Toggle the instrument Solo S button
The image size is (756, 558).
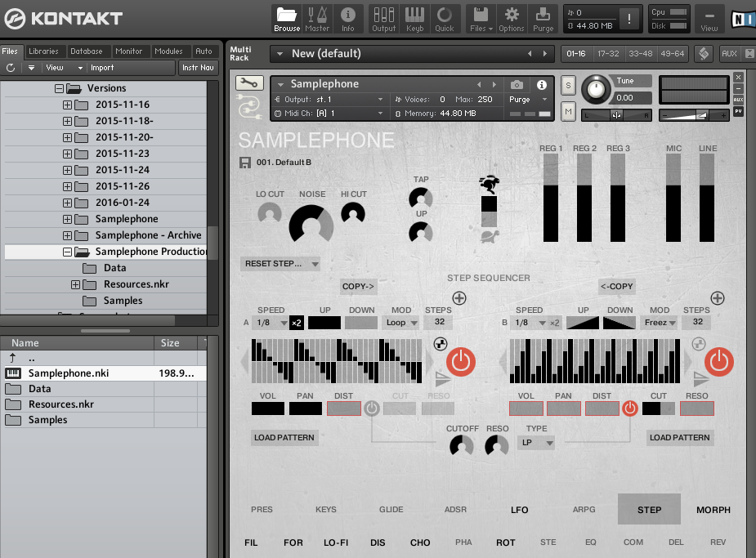coord(569,86)
